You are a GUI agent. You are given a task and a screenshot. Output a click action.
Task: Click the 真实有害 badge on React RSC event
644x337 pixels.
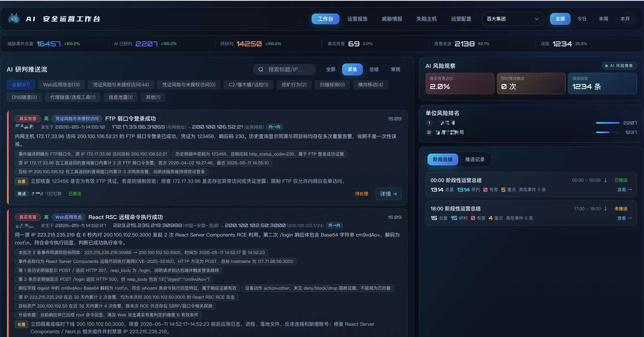[x=28, y=217]
